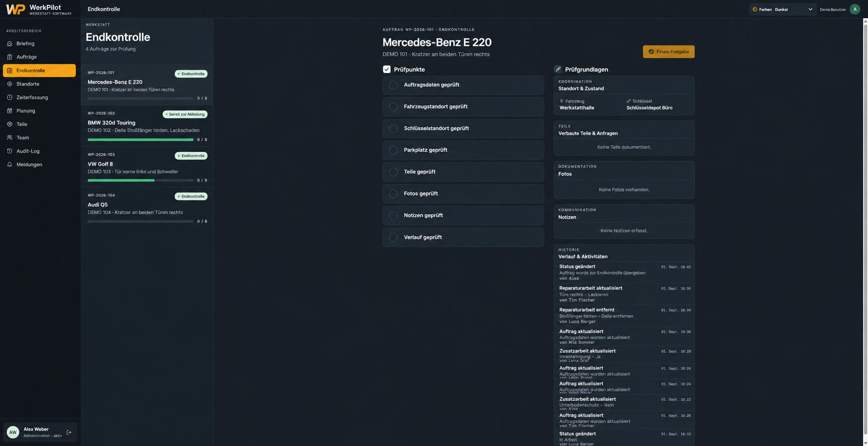This screenshot has width=868, height=446.
Task: Click the Team people icon
Action: point(9,137)
